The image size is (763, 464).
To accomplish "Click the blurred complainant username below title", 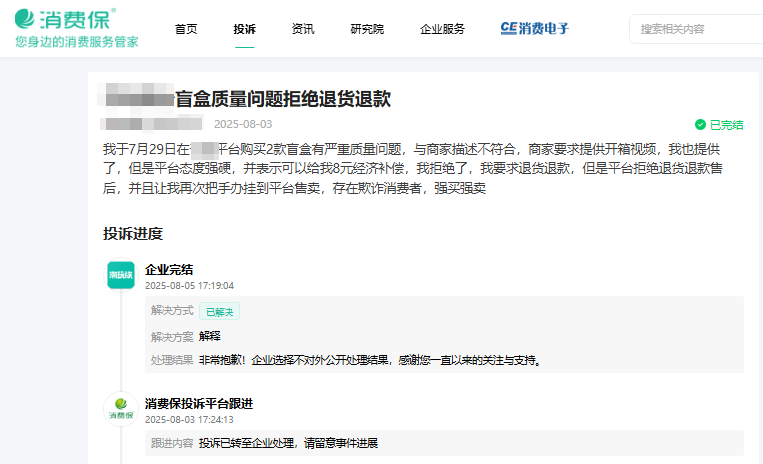I will pyautogui.click(x=153, y=125).
